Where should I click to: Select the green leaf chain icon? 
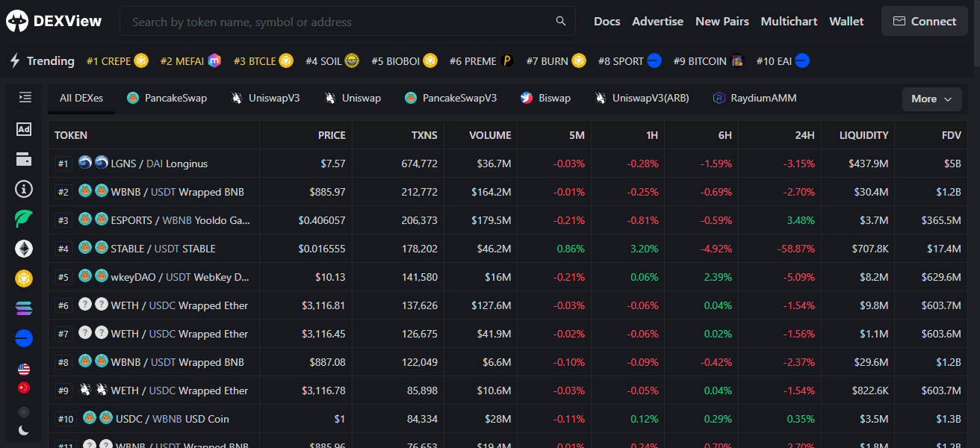[24, 219]
